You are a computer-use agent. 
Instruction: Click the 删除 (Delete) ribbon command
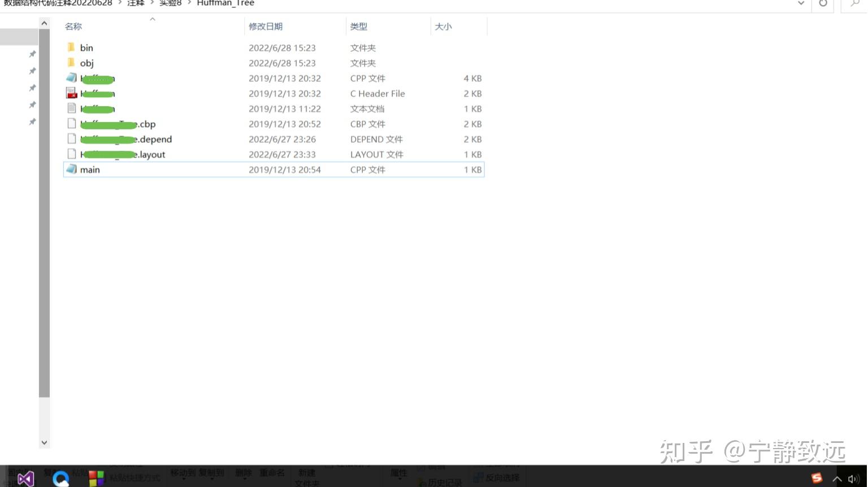pos(242,473)
